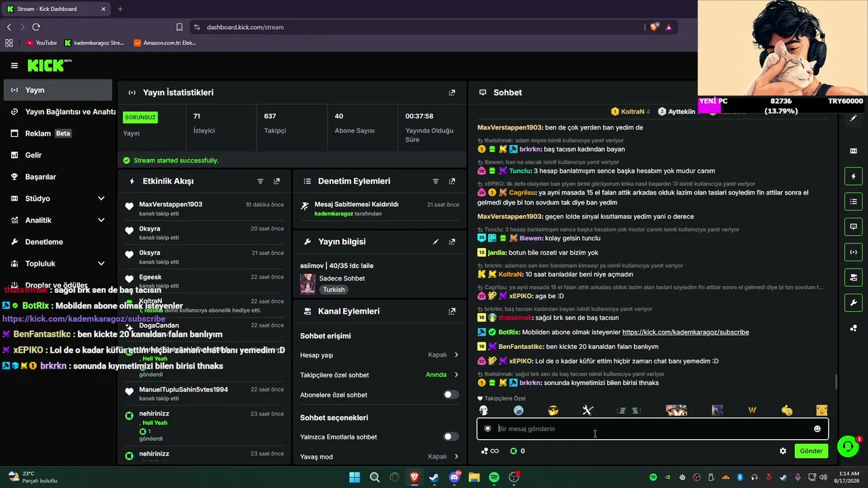Pop out the Etkinlik Akışı panel
868x488 pixels.
click(x=277, y=182)
